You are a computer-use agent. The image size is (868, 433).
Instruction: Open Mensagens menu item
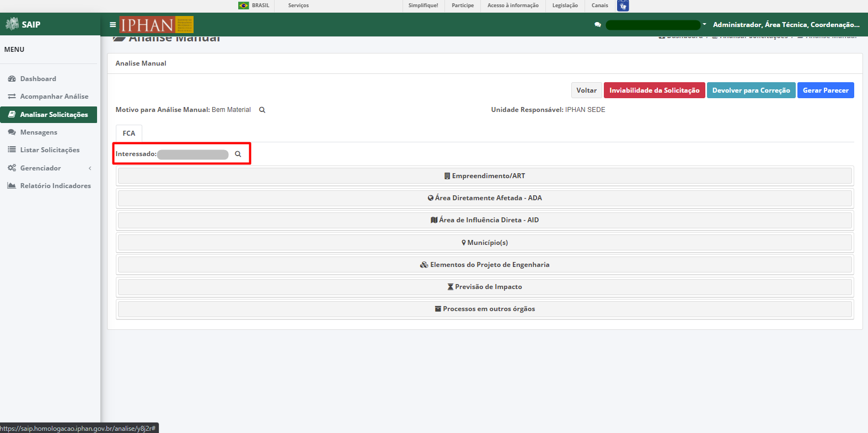click(x=39, y=132)
